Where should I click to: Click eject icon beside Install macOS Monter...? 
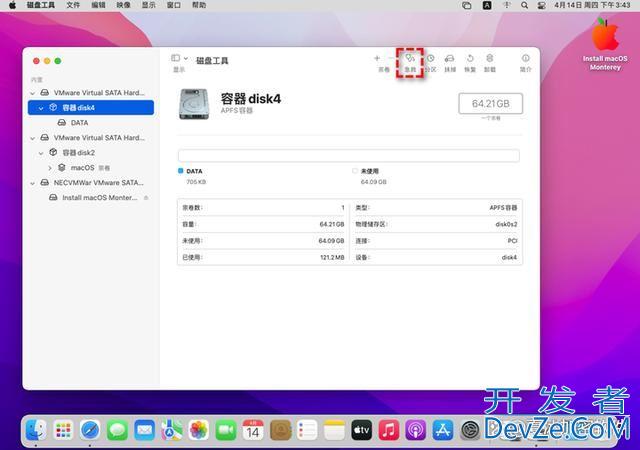tap(146, 198)
